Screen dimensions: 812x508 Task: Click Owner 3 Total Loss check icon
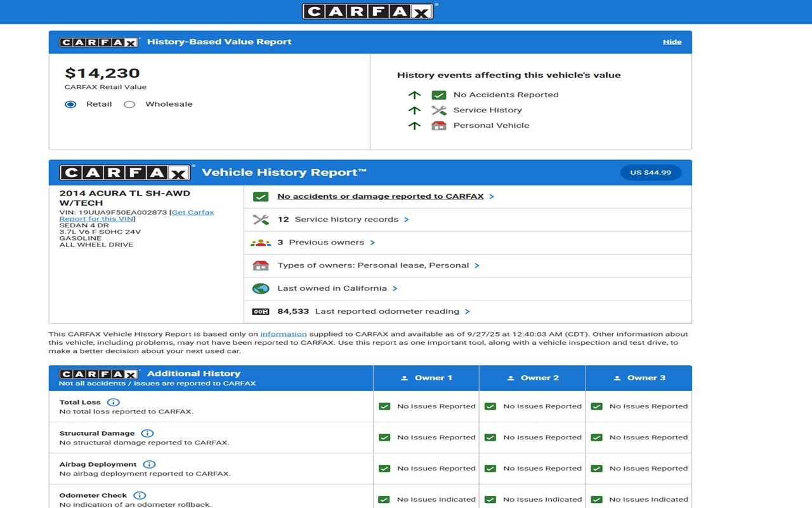coord(597,406)
